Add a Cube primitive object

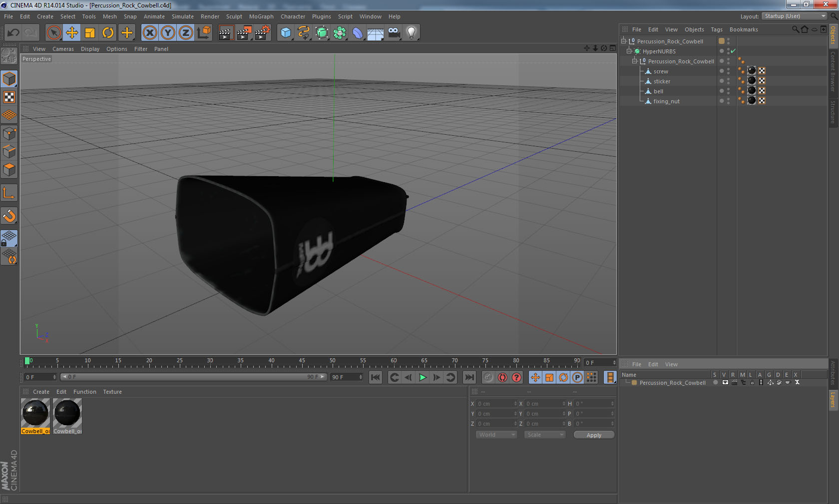click(x=286, y=33)
